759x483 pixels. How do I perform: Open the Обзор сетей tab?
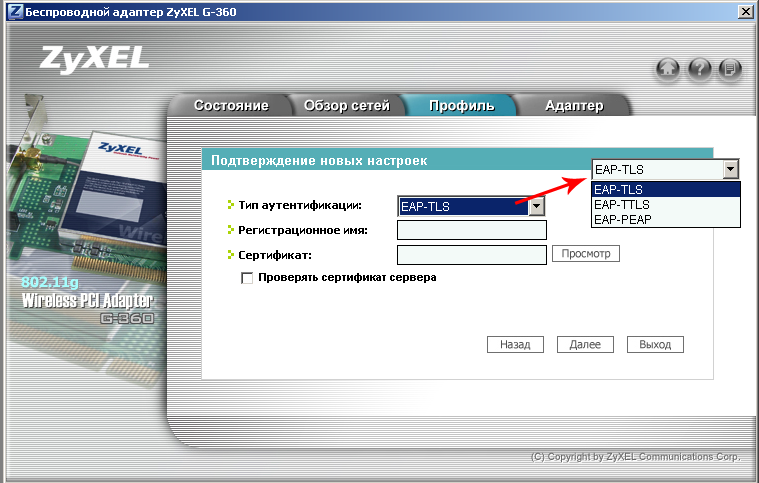coord(347,106)
